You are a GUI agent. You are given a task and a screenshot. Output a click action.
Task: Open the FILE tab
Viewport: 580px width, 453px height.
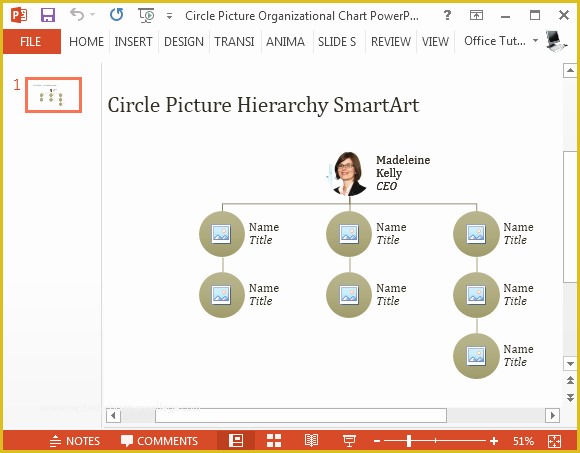[32, 41]
